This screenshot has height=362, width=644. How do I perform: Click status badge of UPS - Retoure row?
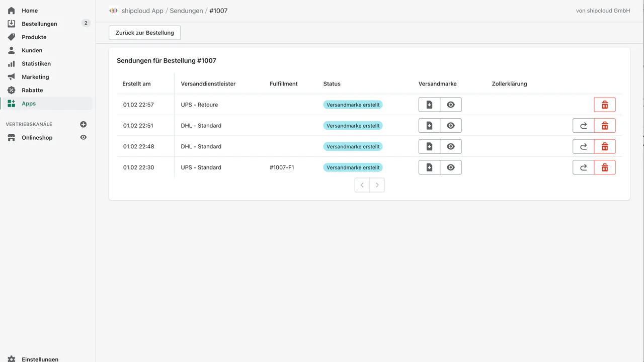(353, 105)
